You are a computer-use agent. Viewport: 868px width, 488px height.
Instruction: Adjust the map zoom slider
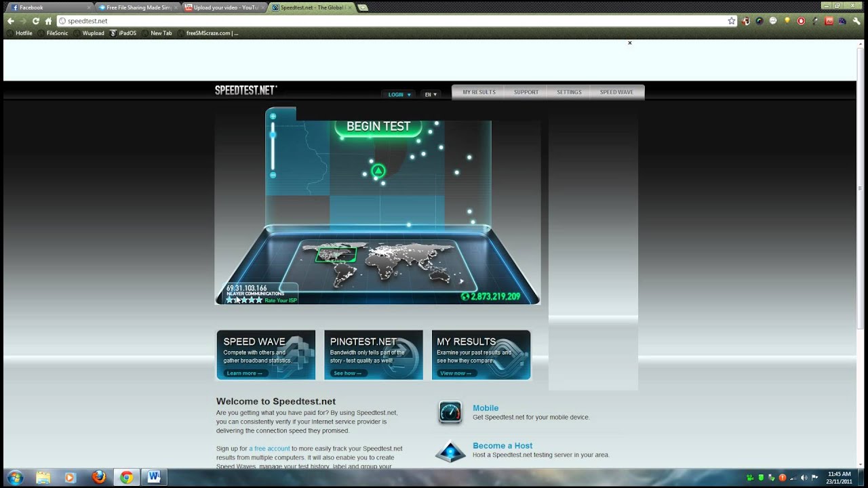tap(273, 134)
